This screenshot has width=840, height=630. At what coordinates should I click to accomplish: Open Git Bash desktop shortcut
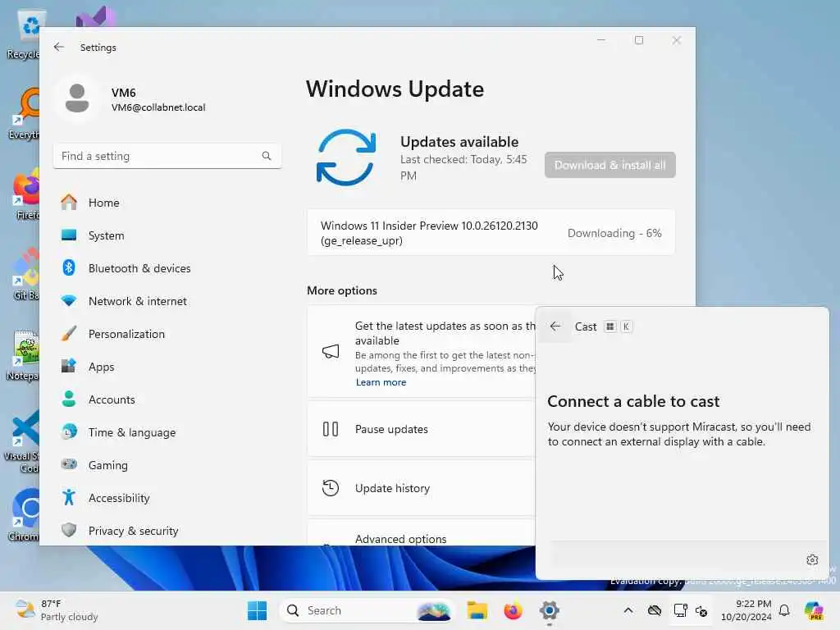tap(25, 274)
